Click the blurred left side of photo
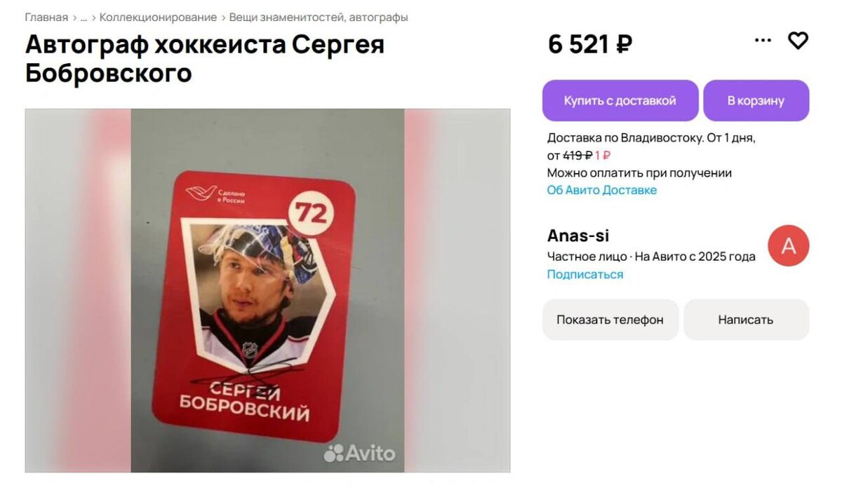The width and height of the screenshot is (842, 504). [78, 290]
